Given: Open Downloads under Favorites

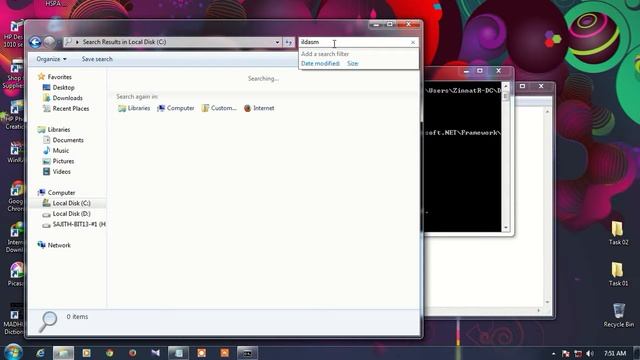Looking at the screenshot, I should click(67, 98).
